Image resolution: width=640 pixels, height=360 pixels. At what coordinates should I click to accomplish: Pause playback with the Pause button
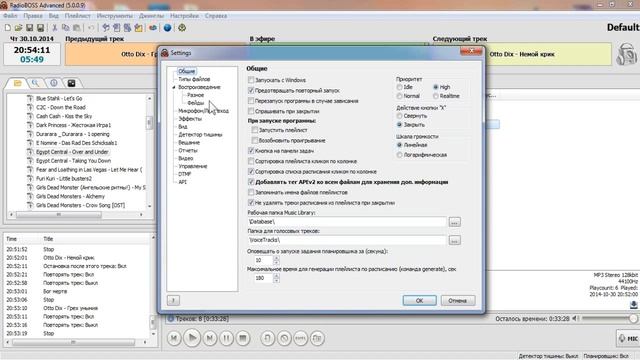[226, 338]
